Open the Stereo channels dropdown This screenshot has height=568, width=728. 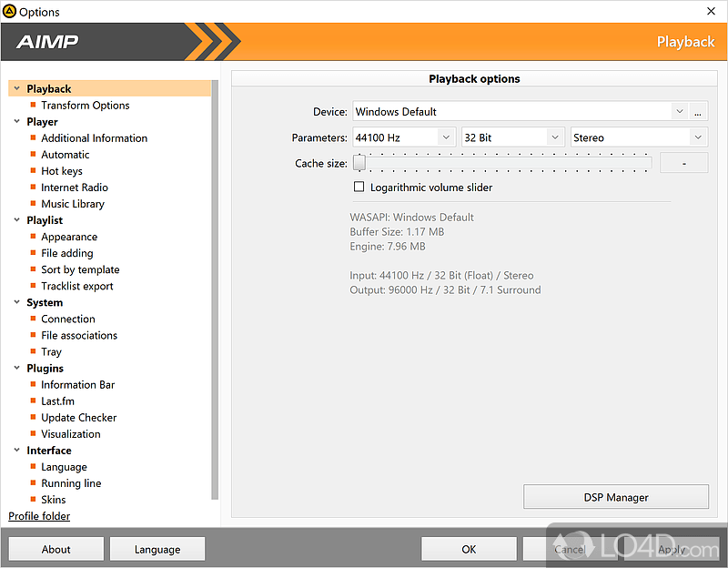click(x=698, y=137)
